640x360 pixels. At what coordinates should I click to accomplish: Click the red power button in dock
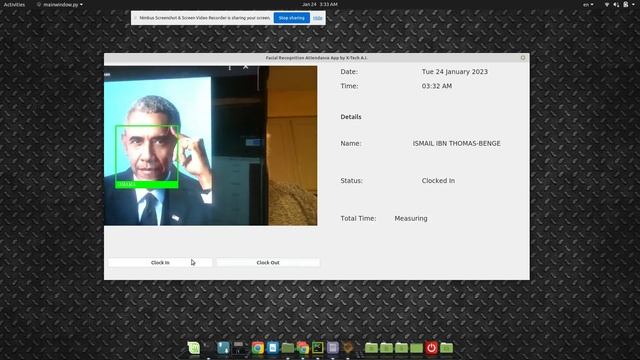tap(431, 348)
